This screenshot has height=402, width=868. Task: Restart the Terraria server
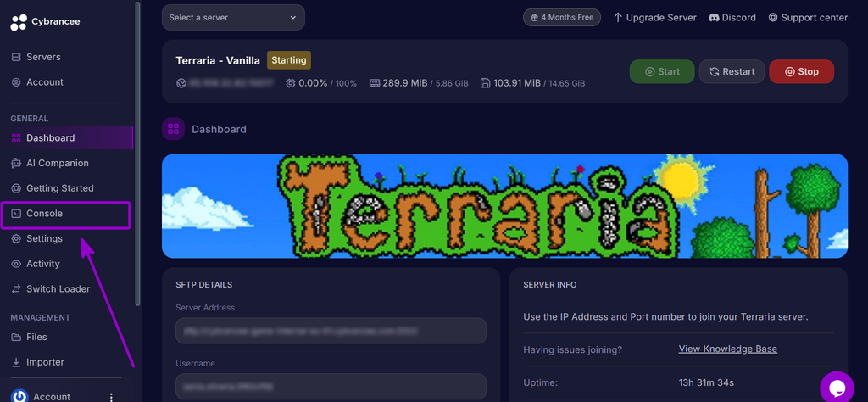[x=732, y=71]
